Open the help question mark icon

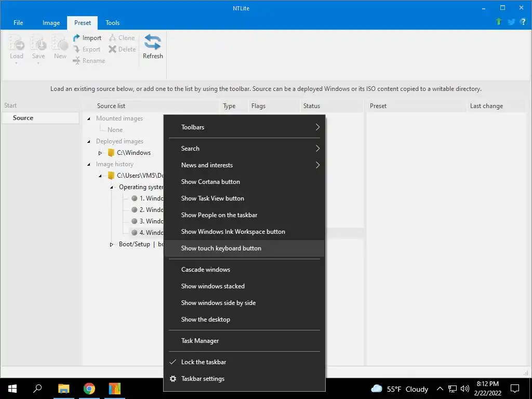(523, 22)
